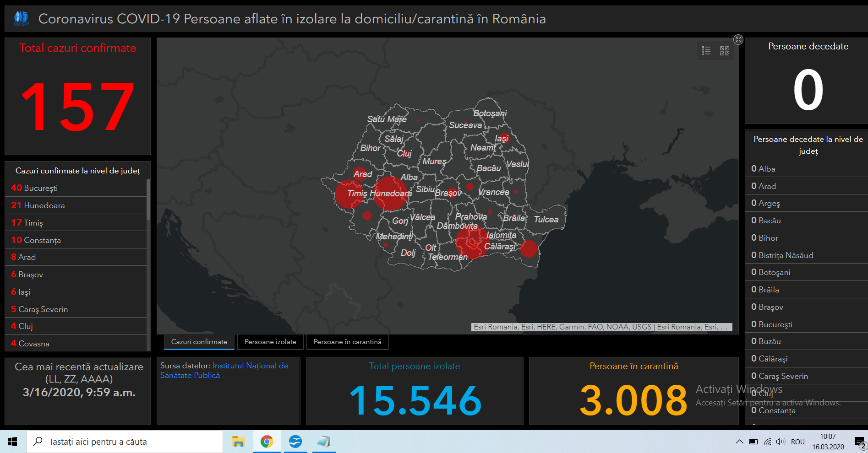This screenshot has height=453, width=868.
Task: Expand the map to full screen
Action: (738, 40)
